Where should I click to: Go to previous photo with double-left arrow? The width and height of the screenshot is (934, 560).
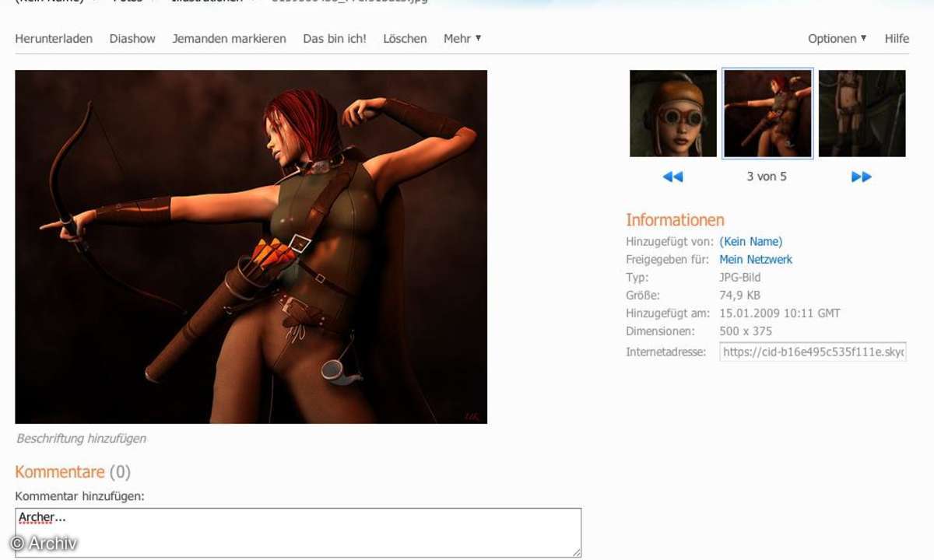click(x=672, y=177)
